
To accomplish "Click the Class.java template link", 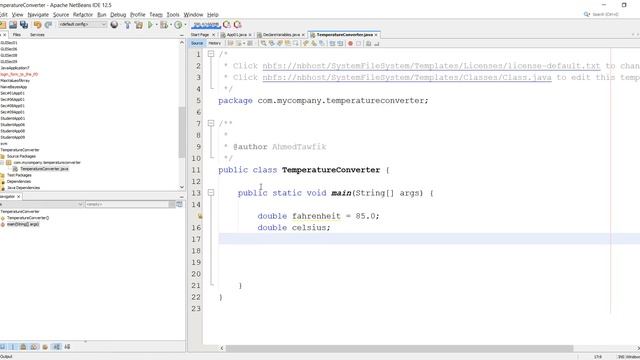I will (407, 78).
